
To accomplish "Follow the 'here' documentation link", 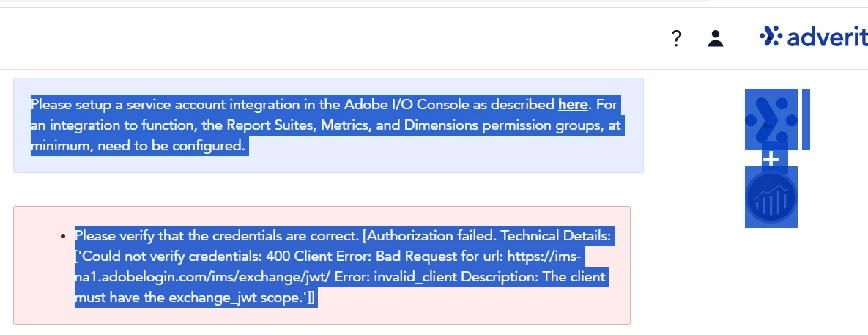I will coord(573,104).
